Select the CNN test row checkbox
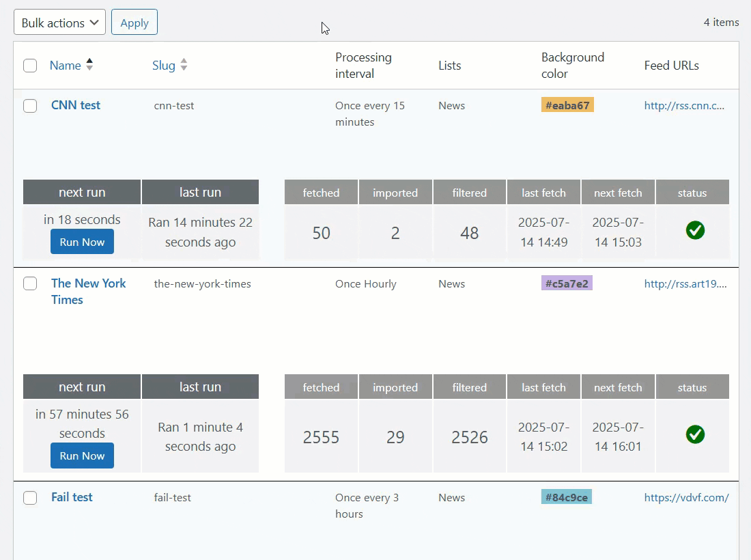The height and width of the screenshot is (560, 751). tap(30, 105)
